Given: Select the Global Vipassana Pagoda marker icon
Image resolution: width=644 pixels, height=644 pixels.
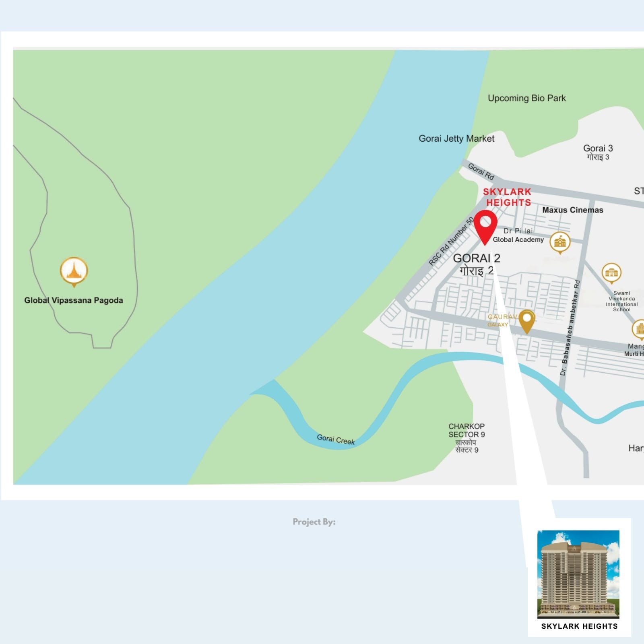Looking at the screenshot, I should pos(74,272).
